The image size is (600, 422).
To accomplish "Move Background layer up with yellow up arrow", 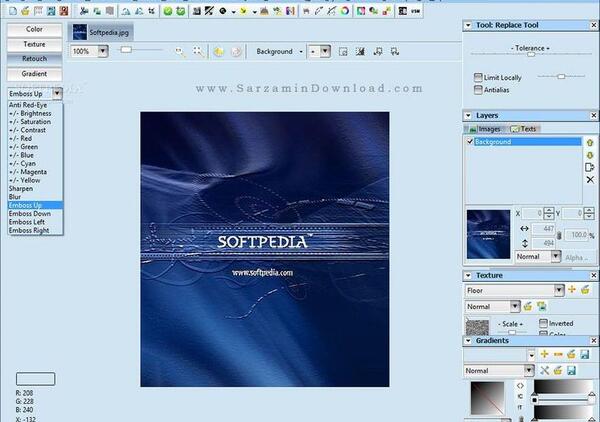I will coord(590,143).
